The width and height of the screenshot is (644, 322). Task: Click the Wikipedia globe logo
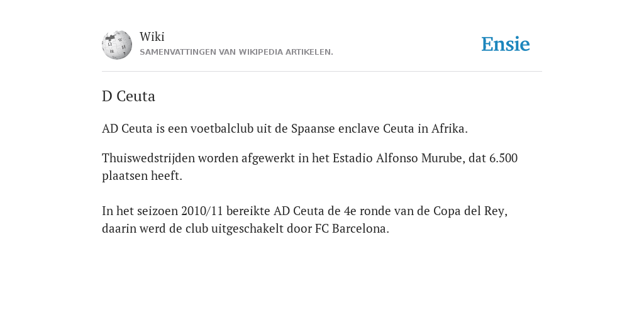(x=117, y=45)
